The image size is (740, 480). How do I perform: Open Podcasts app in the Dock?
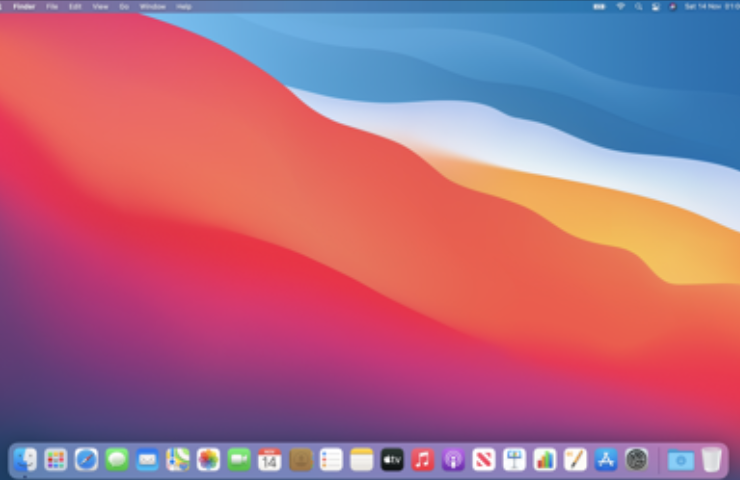click(x=453, y=459)
